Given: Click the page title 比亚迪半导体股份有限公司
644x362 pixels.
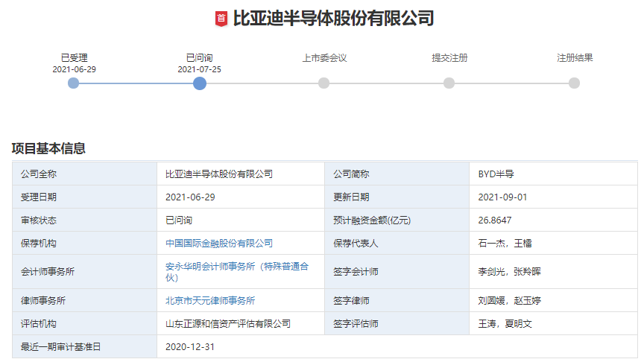Looking at the screenshot, I should click(333, 19).
